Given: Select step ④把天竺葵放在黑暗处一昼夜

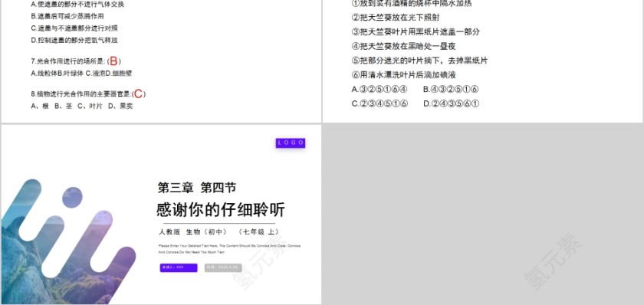Looking at the screenshot, I should pos(404,47).
